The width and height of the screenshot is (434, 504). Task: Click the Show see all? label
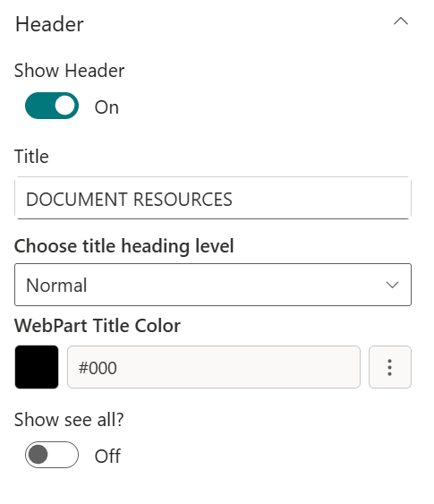coord(69,420)
